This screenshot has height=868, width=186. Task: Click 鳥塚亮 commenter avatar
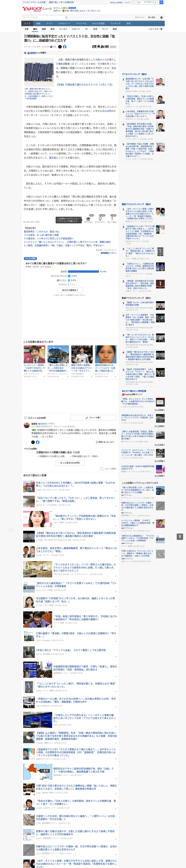pyautogui.click(x=26, y=425)
